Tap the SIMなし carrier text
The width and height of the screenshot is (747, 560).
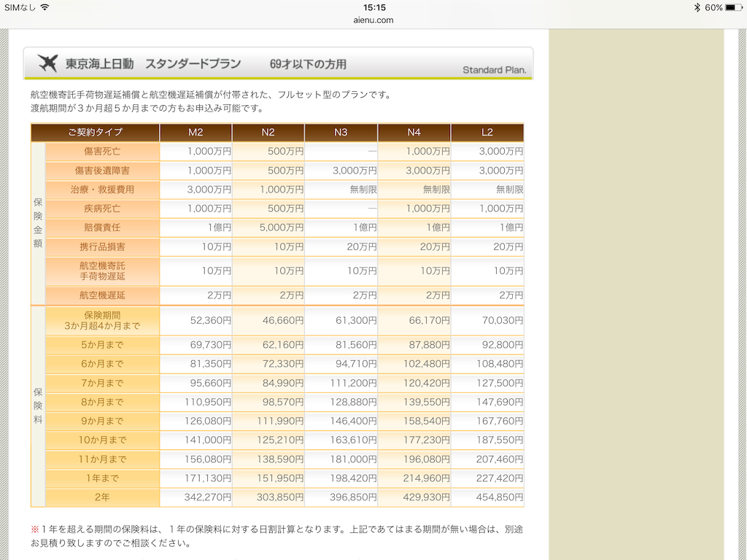pyautogui.click(x=20, y=7)
